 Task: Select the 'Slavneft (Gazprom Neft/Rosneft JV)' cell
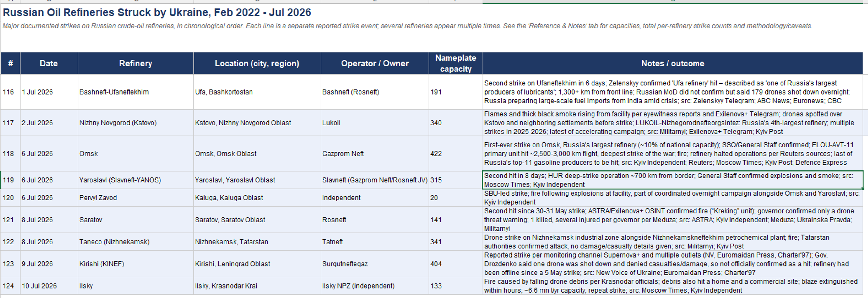tap(375, 180)
